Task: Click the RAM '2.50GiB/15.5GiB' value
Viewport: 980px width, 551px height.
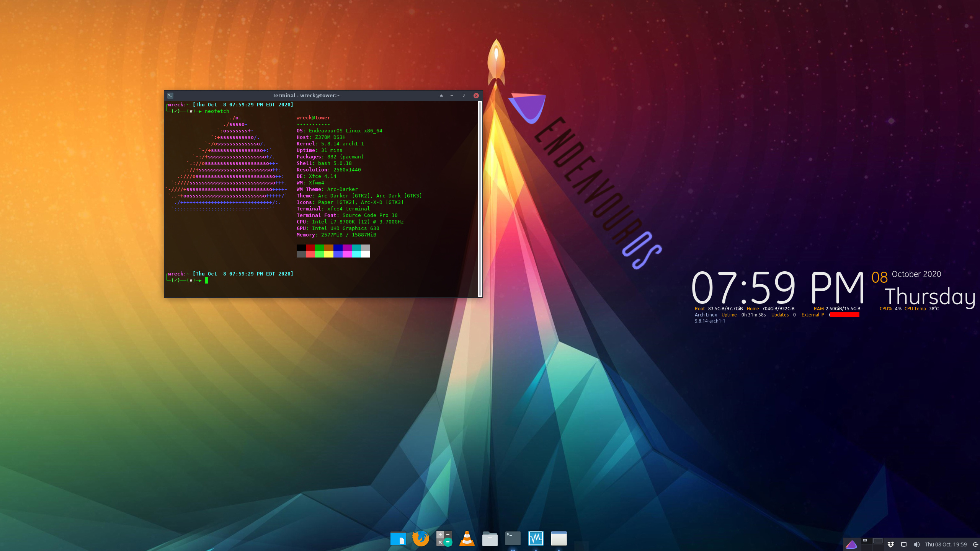Action: click(843, 309)
